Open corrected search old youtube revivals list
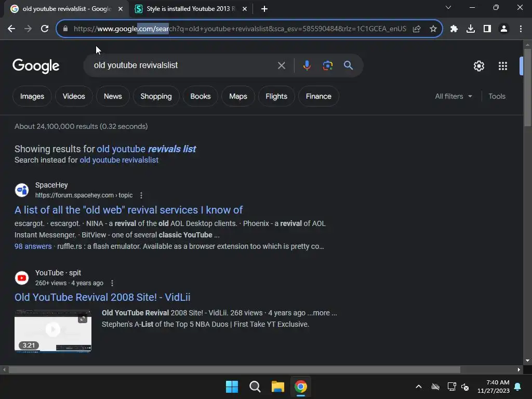The width and height of the screenshot is (532, 399). click(146, 149)
